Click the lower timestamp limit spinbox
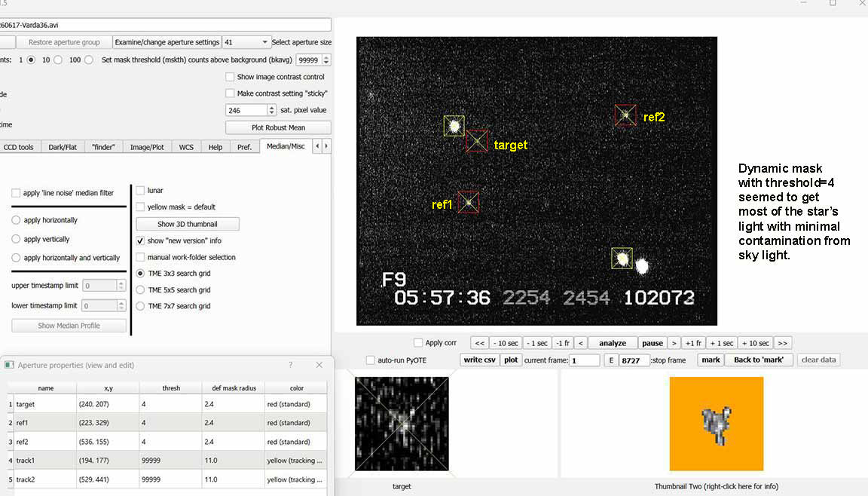868x496 pixels. pos(103,305)
